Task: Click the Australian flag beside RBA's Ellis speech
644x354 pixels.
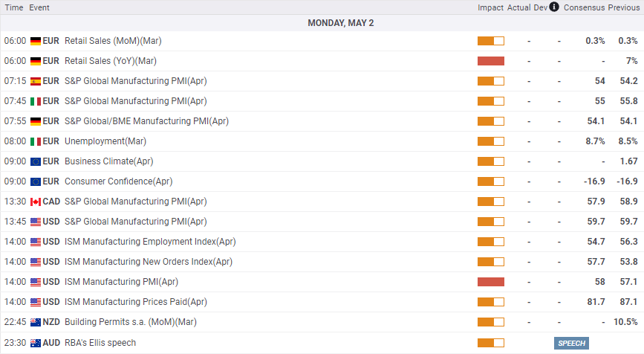Action: click(35, 342)
